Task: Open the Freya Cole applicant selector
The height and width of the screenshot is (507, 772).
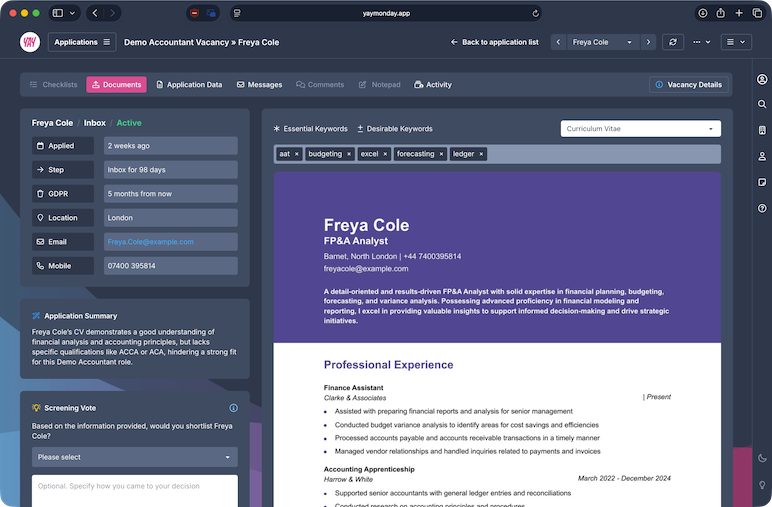Action: [x=601, y=42]
